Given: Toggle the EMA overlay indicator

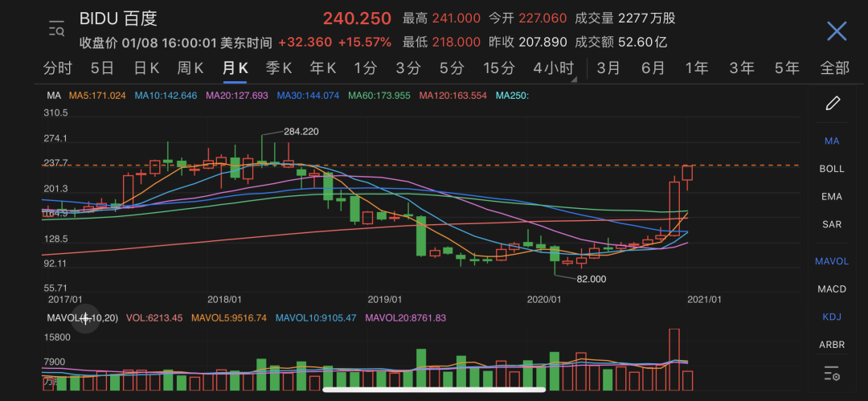Looking at the screenshot, I should (x=832, y=197).
